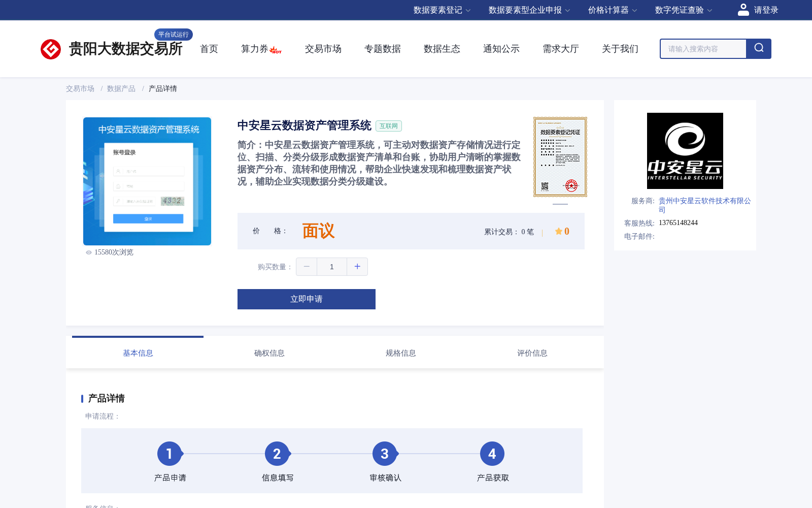Viewport: 812px width, 508px height.
Task: Open the product preview image thumbnail
Action: pyautogui.click(x=147, y=181)
